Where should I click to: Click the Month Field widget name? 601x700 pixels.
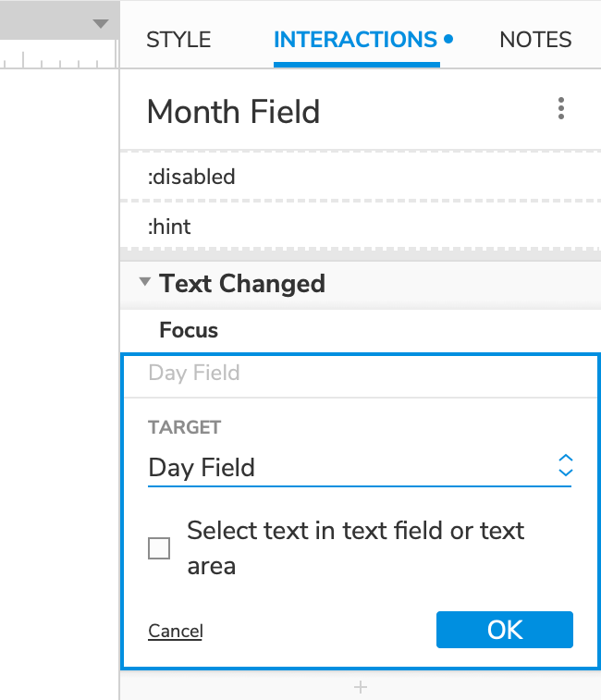(233, 112)
